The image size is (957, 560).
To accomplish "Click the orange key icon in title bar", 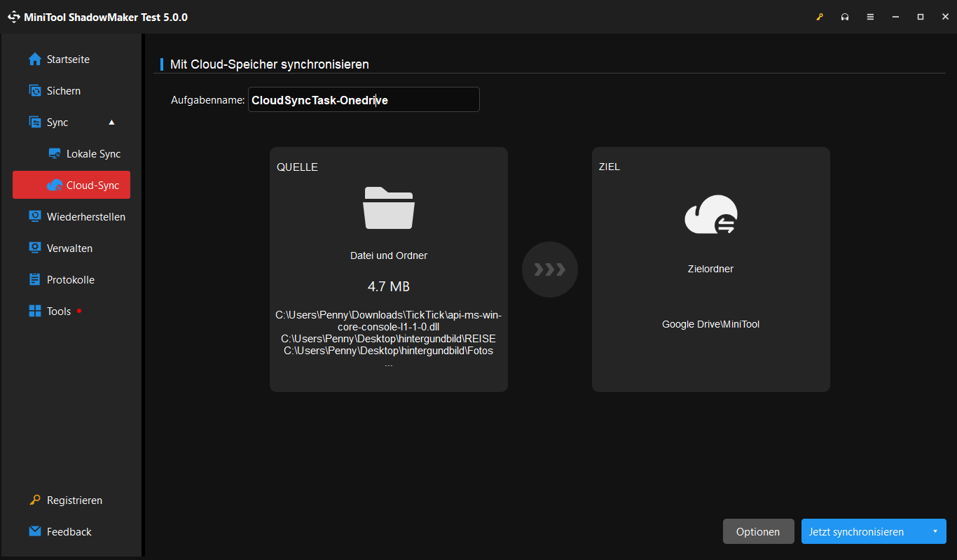I will coord(820,17).
